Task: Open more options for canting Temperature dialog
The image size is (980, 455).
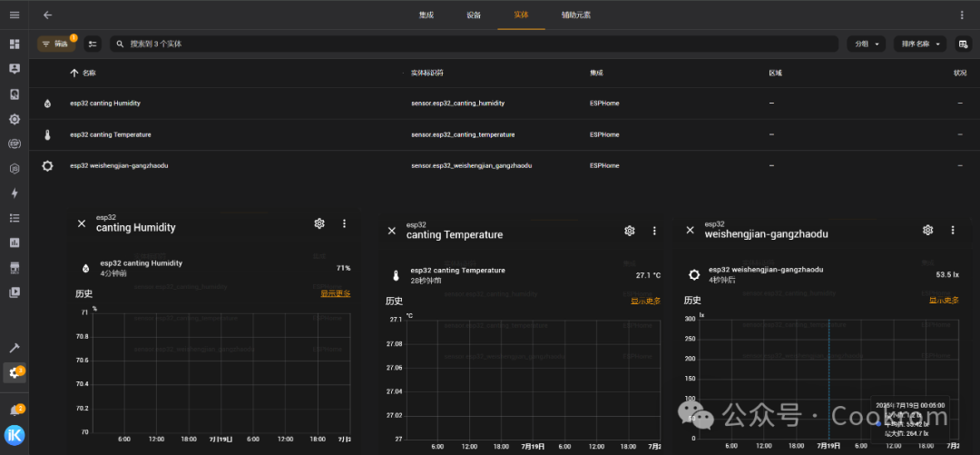Action: coord(654,231)
